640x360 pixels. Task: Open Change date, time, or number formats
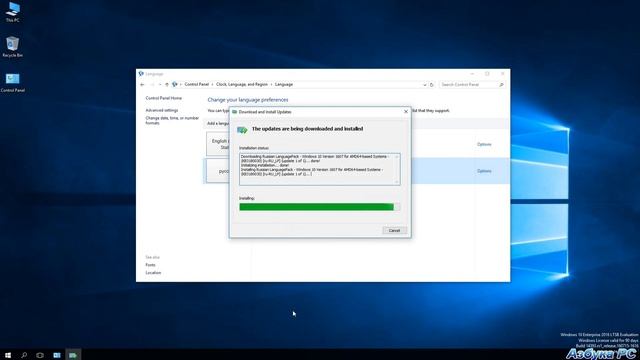(172, 120)
